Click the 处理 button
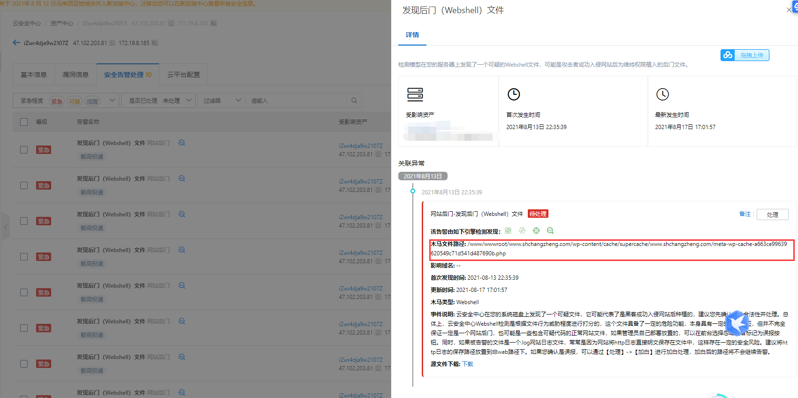 (x=773, y=215)
